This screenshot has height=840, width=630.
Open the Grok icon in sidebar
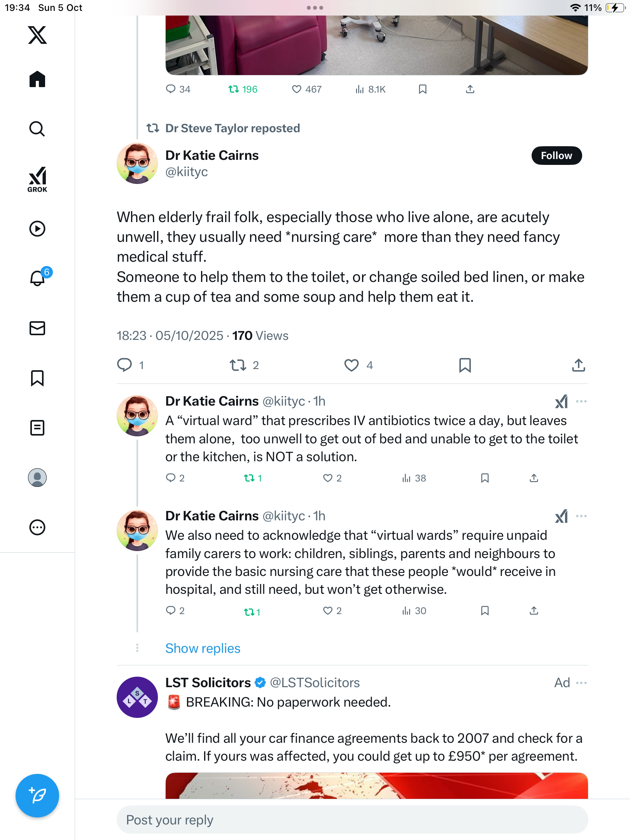(37, 179)
